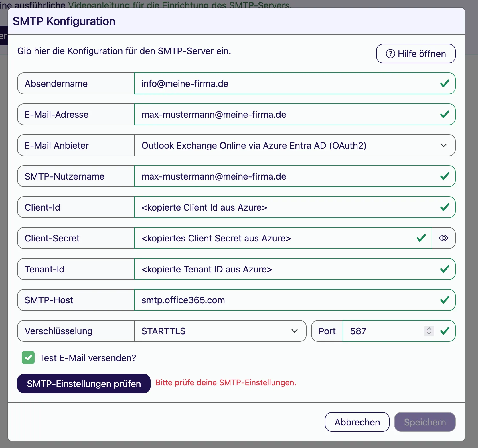Click the Port number stepper arrows

tap(429, 331)
